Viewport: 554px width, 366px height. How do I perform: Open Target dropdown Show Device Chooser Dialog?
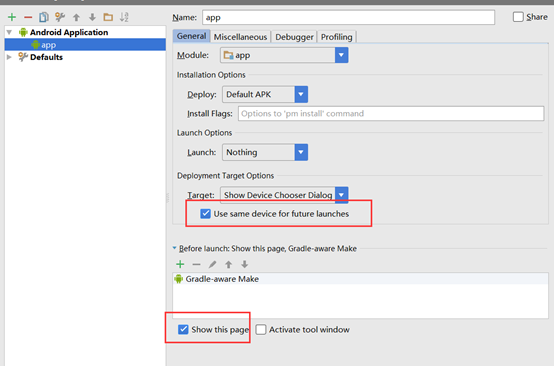[x=284, y=195]
